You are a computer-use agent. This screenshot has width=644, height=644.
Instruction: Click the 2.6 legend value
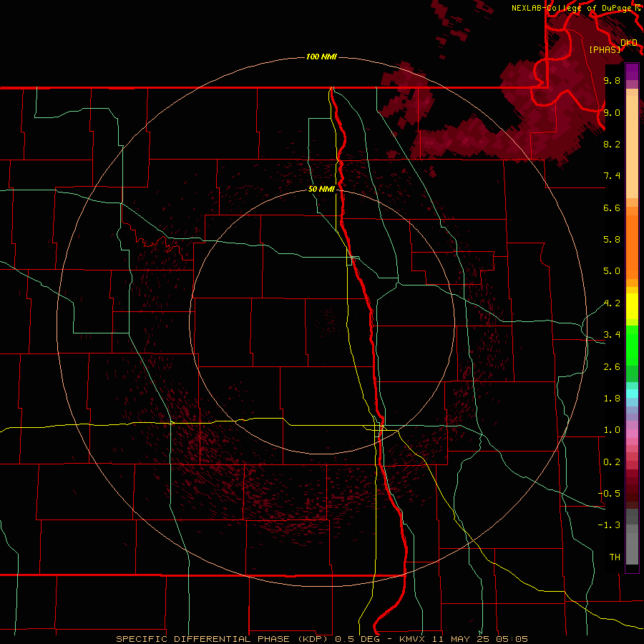[x=612, y=367]
